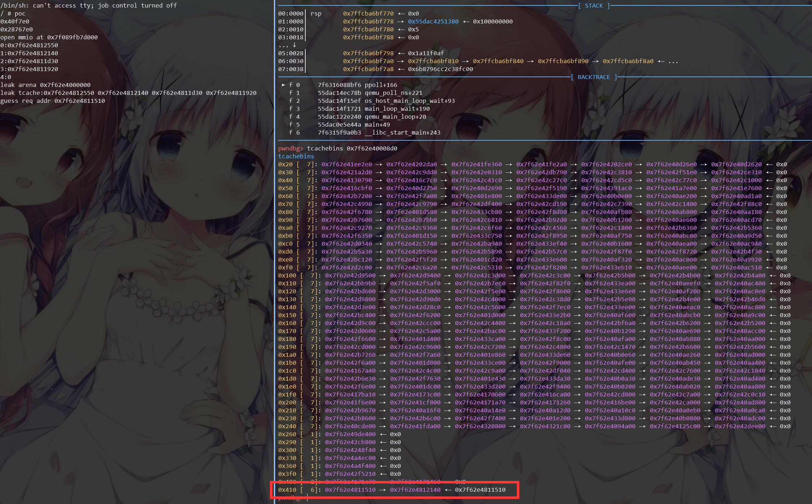Click the blue 'tcachebins' output heading
Image resolution: width=812 pixels, height=504 pixels.
[x=296, y=156]
